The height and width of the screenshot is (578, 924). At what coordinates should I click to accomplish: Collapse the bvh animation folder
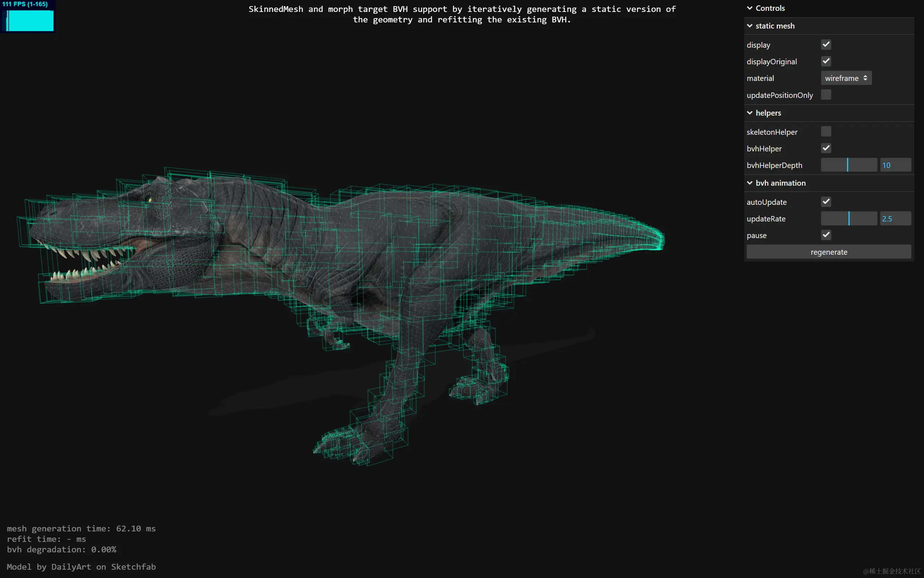click(829, 183)
